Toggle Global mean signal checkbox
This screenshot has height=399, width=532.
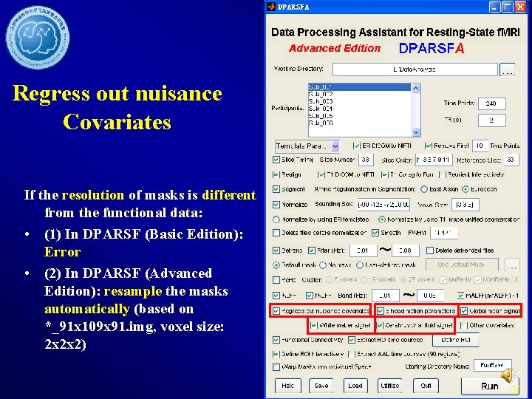464,311
